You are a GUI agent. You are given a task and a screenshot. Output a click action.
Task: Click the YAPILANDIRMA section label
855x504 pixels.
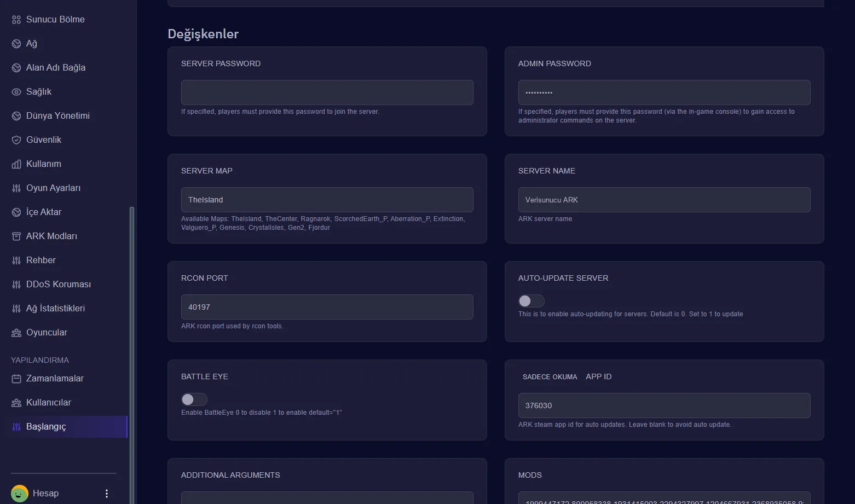point(40,360)
